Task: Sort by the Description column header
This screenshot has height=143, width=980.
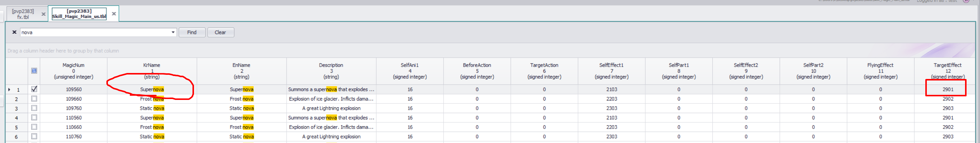Action: [331, 71]
